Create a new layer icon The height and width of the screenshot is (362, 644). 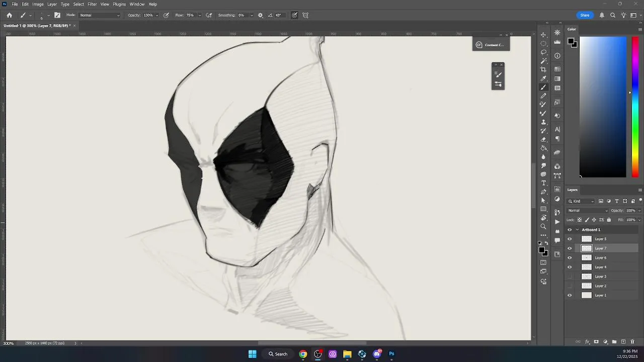[623, 342]
